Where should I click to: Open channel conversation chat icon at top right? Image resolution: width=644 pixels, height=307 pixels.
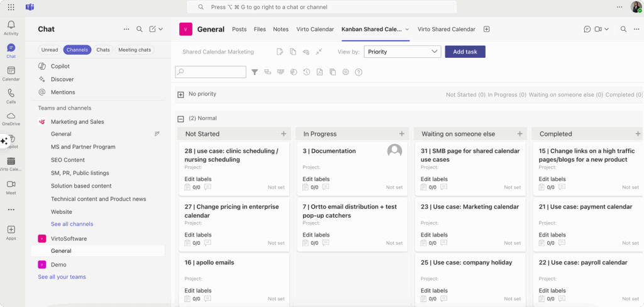point(587,29)
